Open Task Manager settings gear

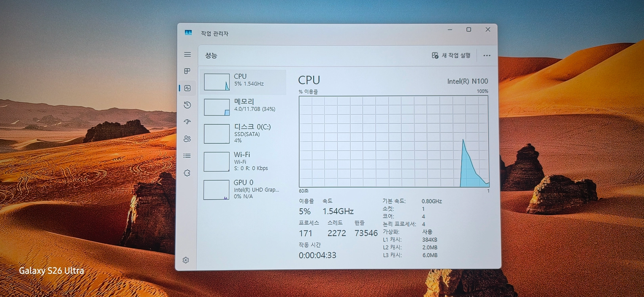(186, 260)
